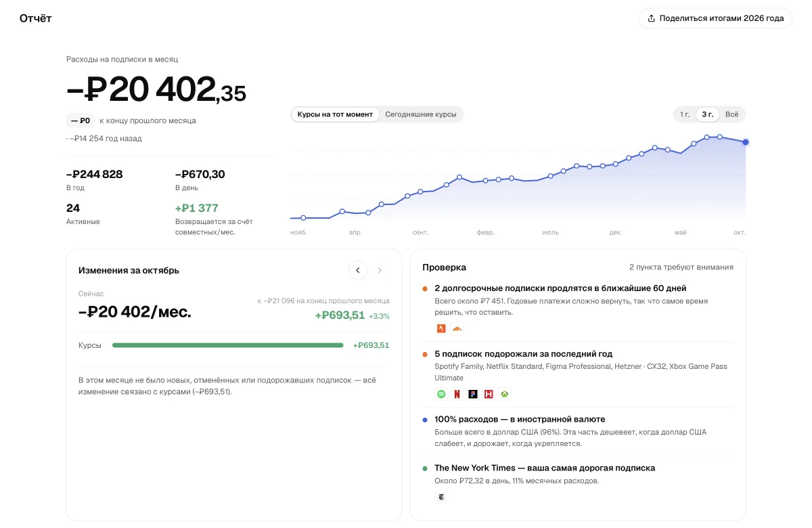Select the Xbox Game Pass icon

(x=505, y=394)
